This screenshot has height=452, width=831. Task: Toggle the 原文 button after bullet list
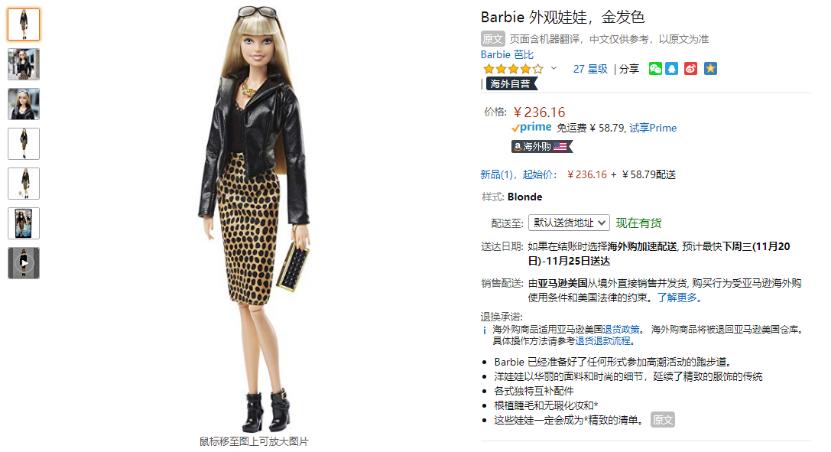click(662, 420)
